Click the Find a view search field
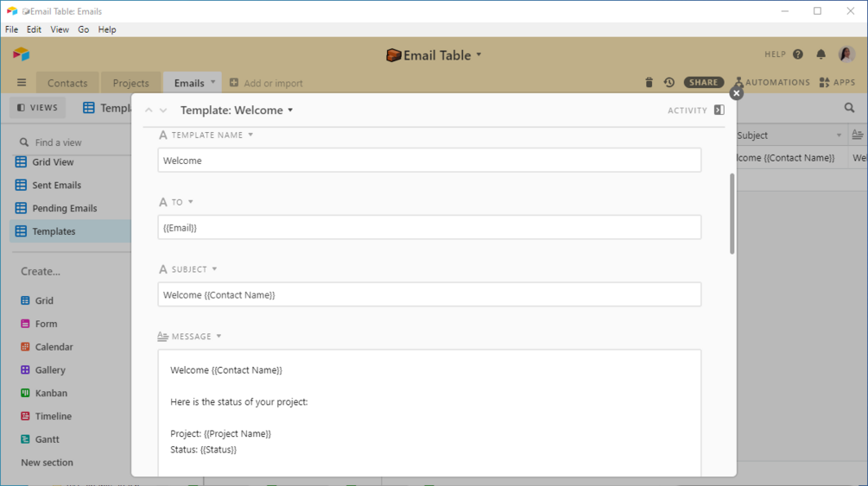This screenshot has width=868, height=486. tap(70, 142)
